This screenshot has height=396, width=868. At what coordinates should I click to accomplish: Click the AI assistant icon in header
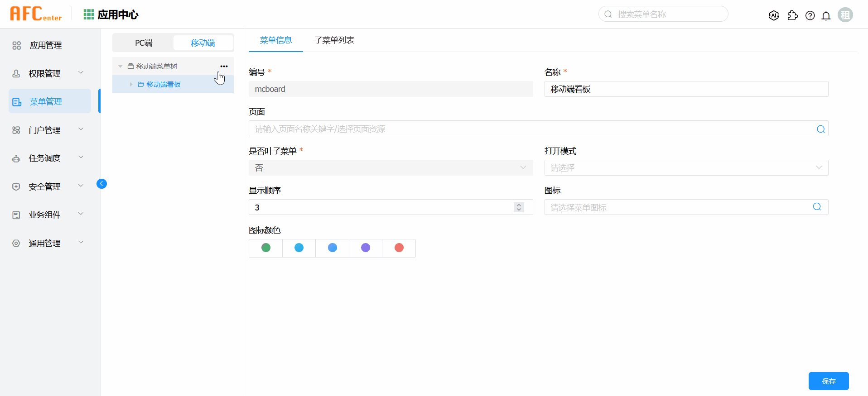click(774, 15)
